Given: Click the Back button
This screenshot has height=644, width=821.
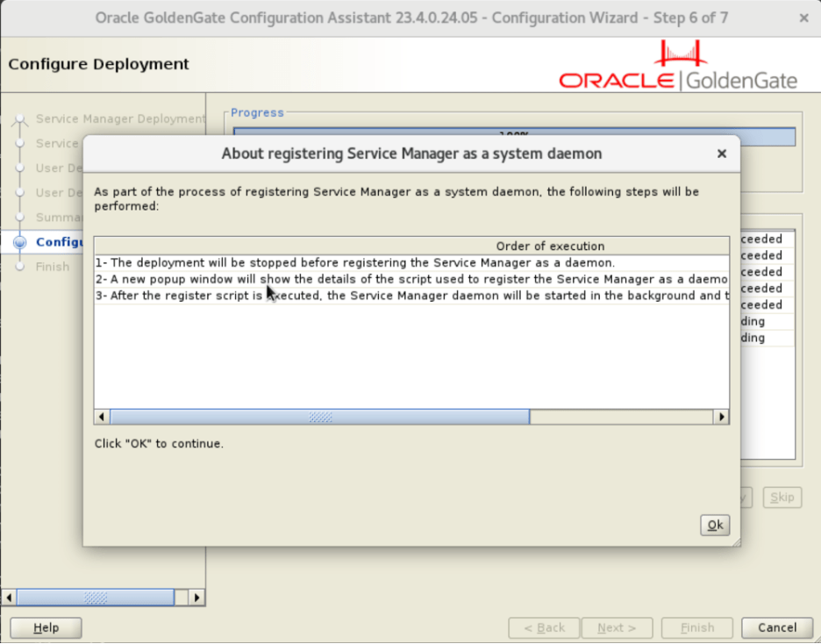Looking at the screenshot, I should [x=544, y=628].
